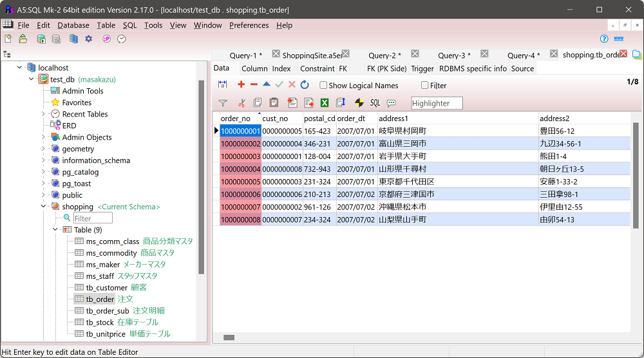Open settings gear icon in main toolbar
The image size is (644, 358).
[x=89, y=39]
